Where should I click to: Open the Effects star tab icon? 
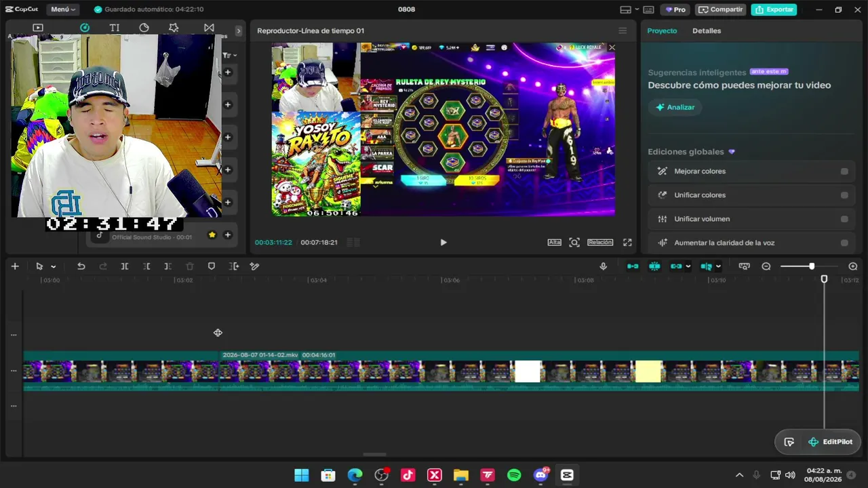coord(174,28)
